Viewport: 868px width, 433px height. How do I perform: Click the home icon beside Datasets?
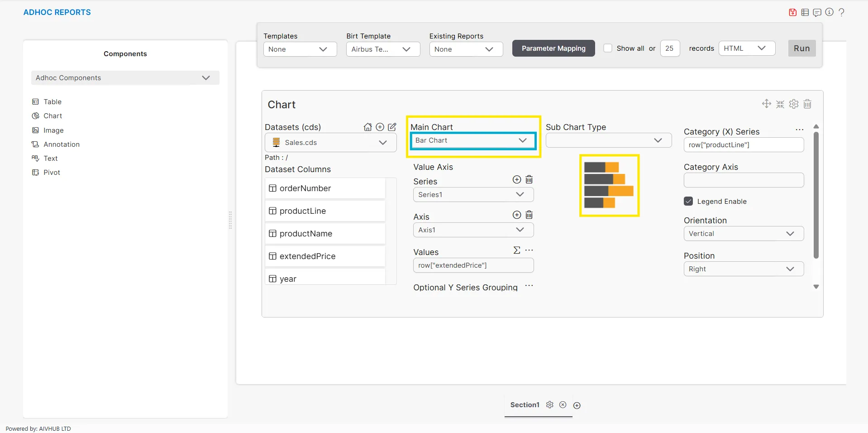click(367, 127)
